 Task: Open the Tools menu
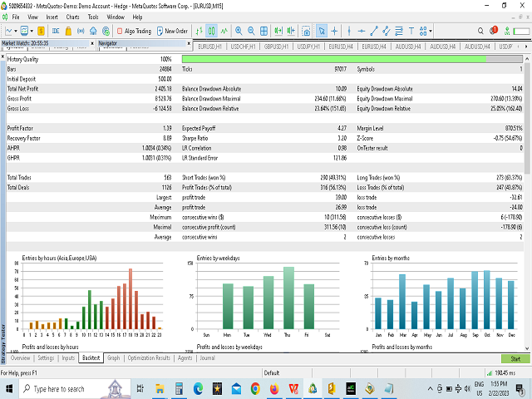point(93,17)
